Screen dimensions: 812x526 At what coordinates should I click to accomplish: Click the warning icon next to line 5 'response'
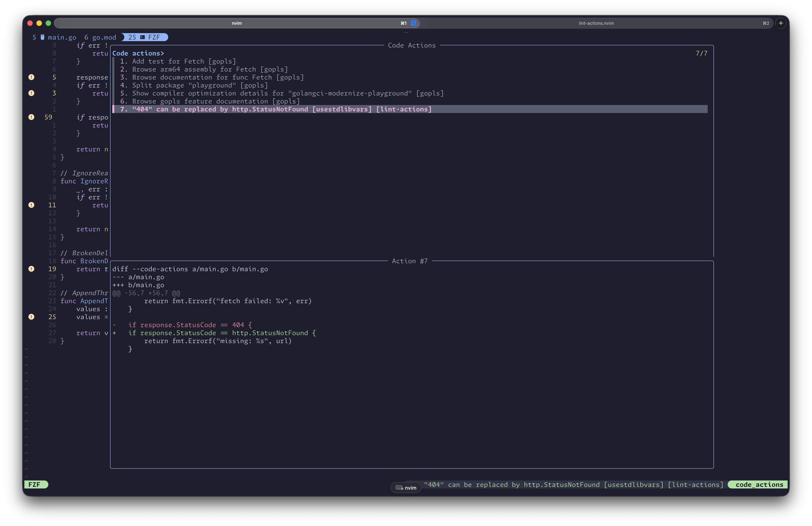[x=31, y=77]
